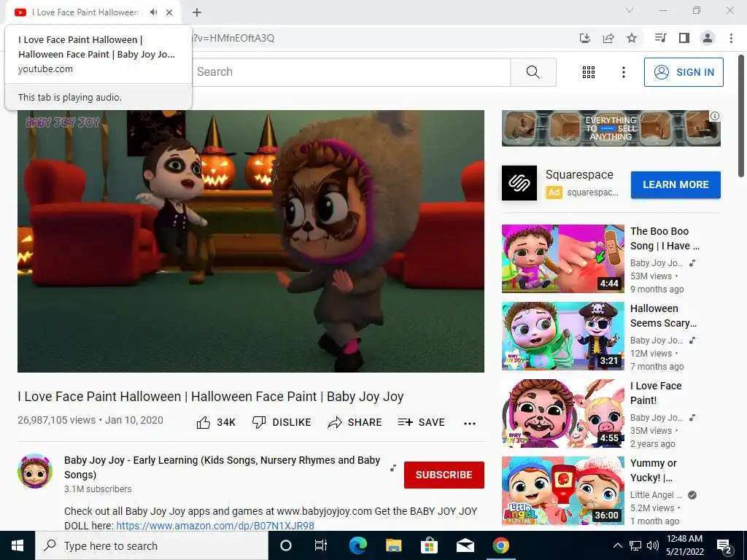Open the SHARE arrow option
The image size is (747, 560).
point(355,422)
